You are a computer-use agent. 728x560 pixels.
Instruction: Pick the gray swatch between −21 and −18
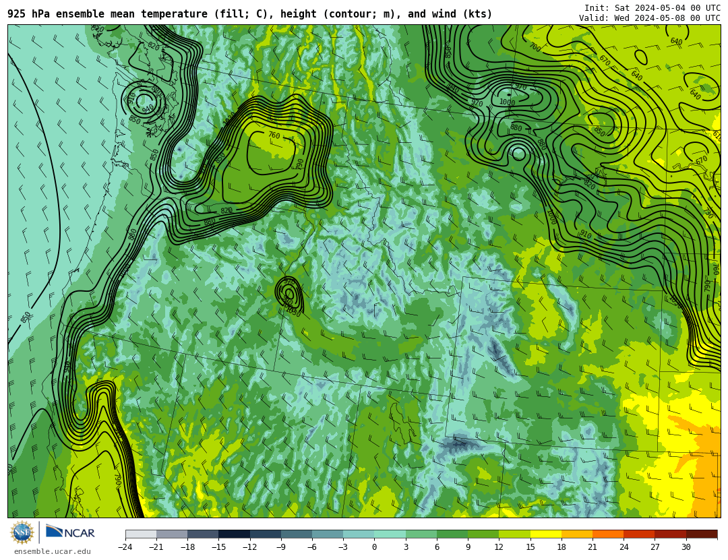172,534
